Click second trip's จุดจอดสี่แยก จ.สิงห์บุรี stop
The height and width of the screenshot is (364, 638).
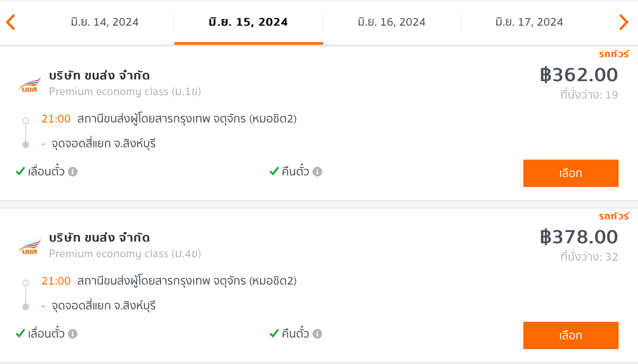coord(104,306)
